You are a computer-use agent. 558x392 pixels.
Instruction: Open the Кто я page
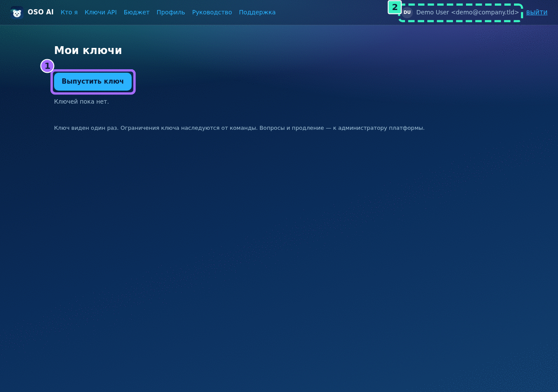[x=69, y=12]
